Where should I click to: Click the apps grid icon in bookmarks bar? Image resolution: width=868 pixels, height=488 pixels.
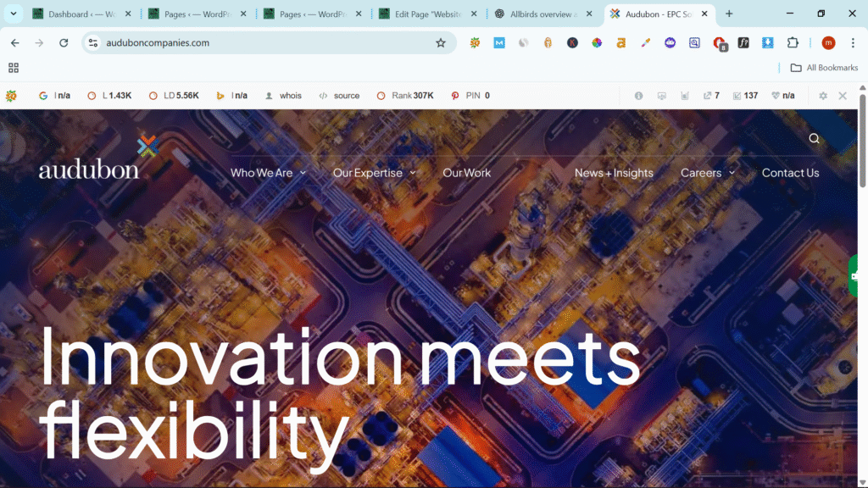(14, 68)
